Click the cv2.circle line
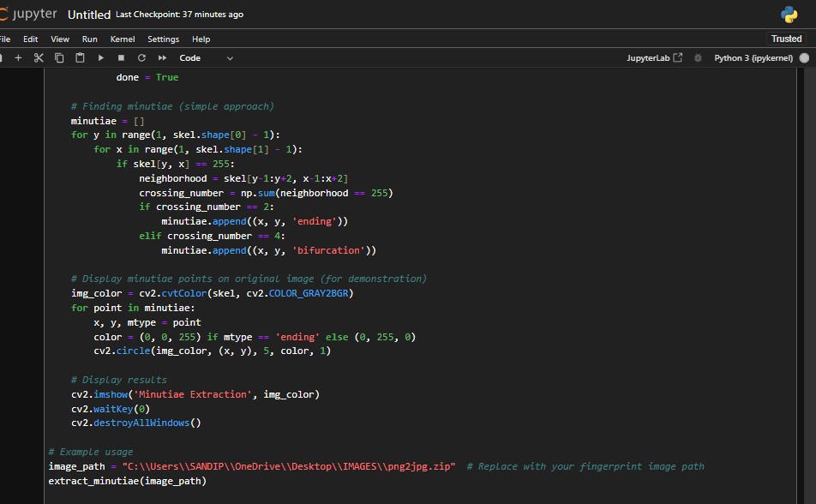 click(x=213, y=351)
